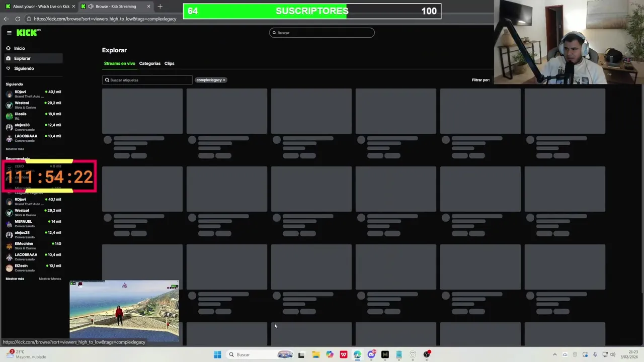Viewport: 644px width, 362px height.
Task: Switch to the Clips tab
Action: click(x=169, y=63)
